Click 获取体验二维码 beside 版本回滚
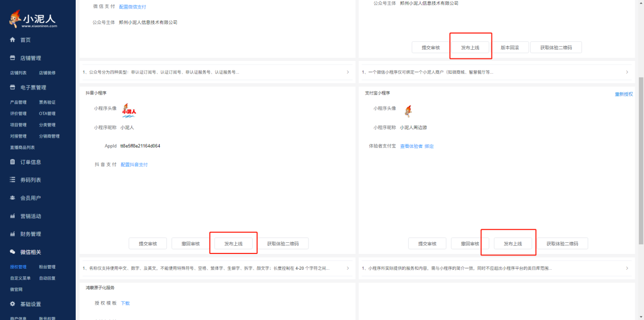Image resolution: width=644 pixels, height=320 pixels. pos(556,47)
